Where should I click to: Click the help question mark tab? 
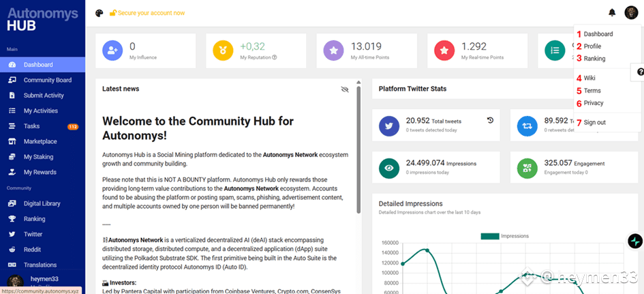pyautogui.click(x=639, y=72)
